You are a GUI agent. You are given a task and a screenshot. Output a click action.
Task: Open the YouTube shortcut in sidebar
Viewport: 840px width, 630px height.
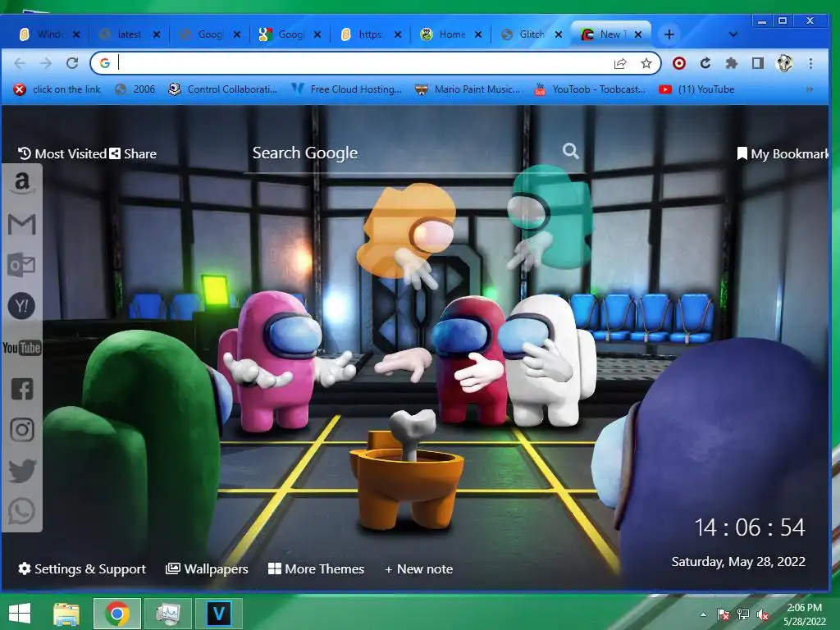[x=22, y=348]
